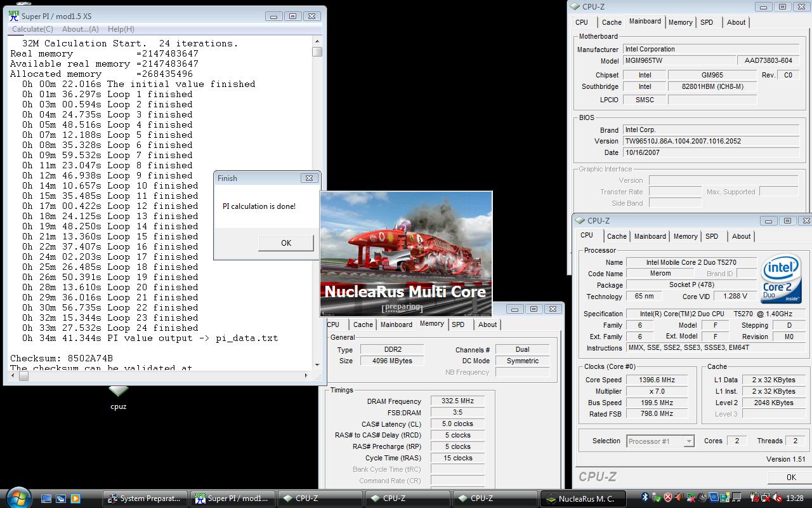Viewport: 812px width, 508px height.
Task: Click the Memory Size 4096 MBytes field
Action: 393,361
